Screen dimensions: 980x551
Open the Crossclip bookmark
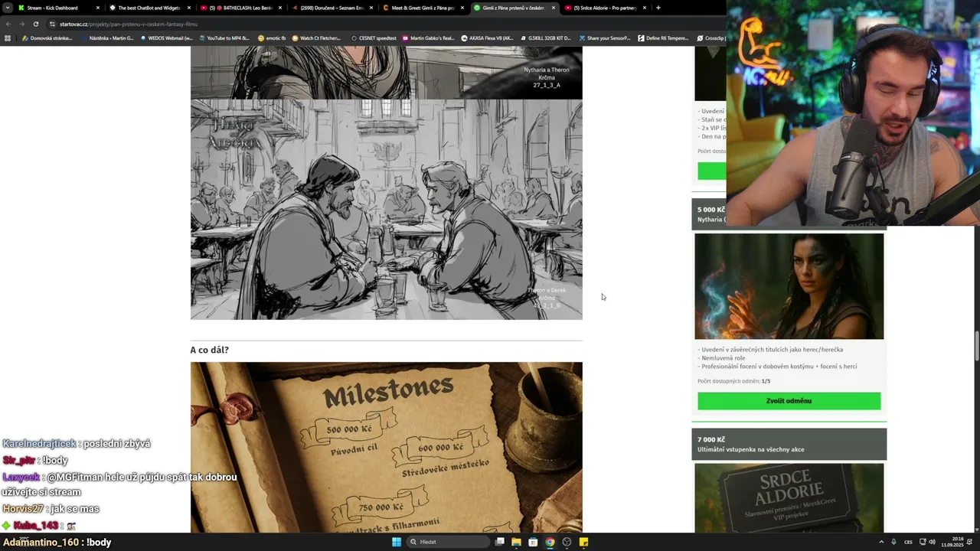pyautogui.click(x=711, y=37)
